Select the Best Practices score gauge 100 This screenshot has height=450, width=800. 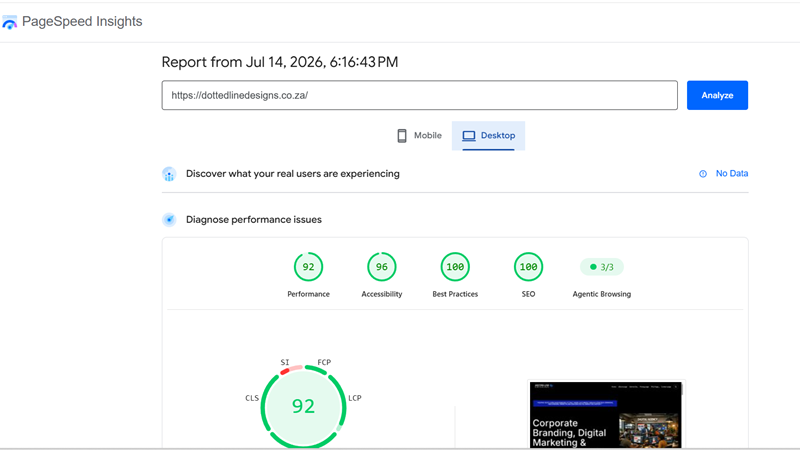(x=455, y=267)
